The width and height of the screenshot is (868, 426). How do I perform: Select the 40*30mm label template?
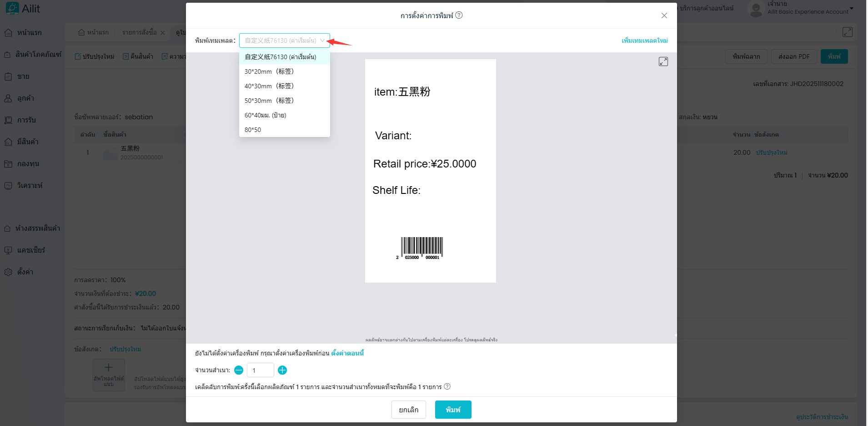click(269, 86)
